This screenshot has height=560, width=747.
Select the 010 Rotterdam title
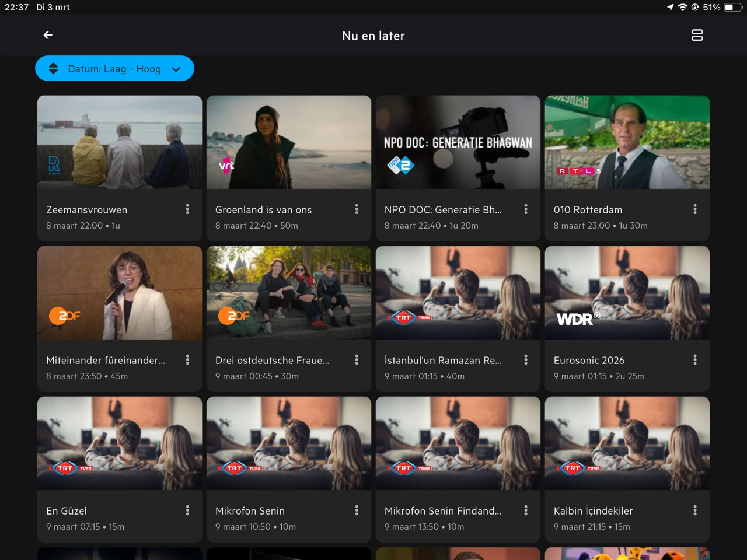pos(588,210)
